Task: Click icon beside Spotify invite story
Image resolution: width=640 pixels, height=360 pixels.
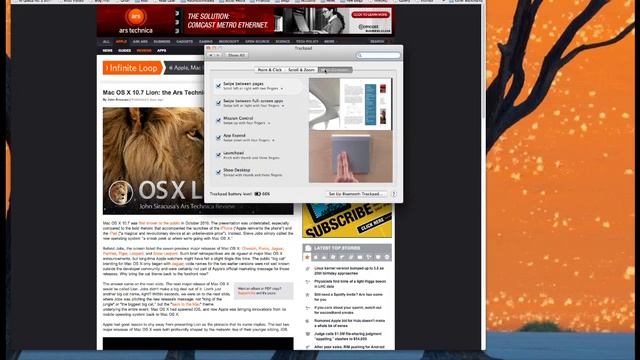Action: (x=307, y=295)
